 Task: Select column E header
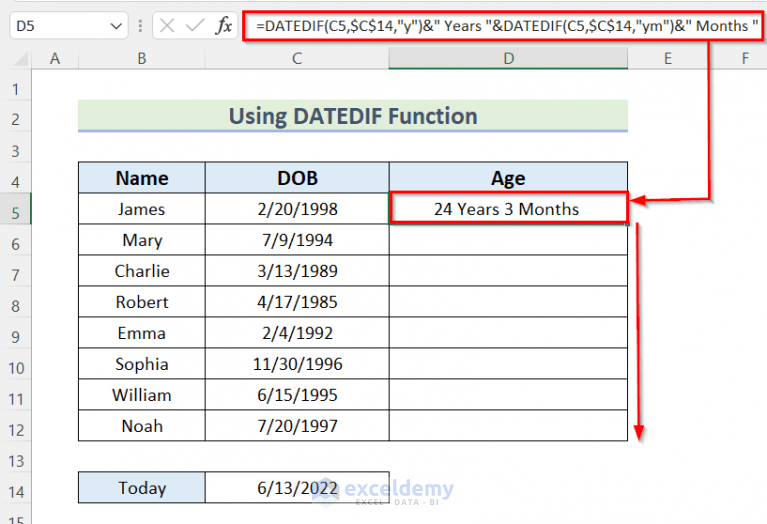click(x=668, y=59)
